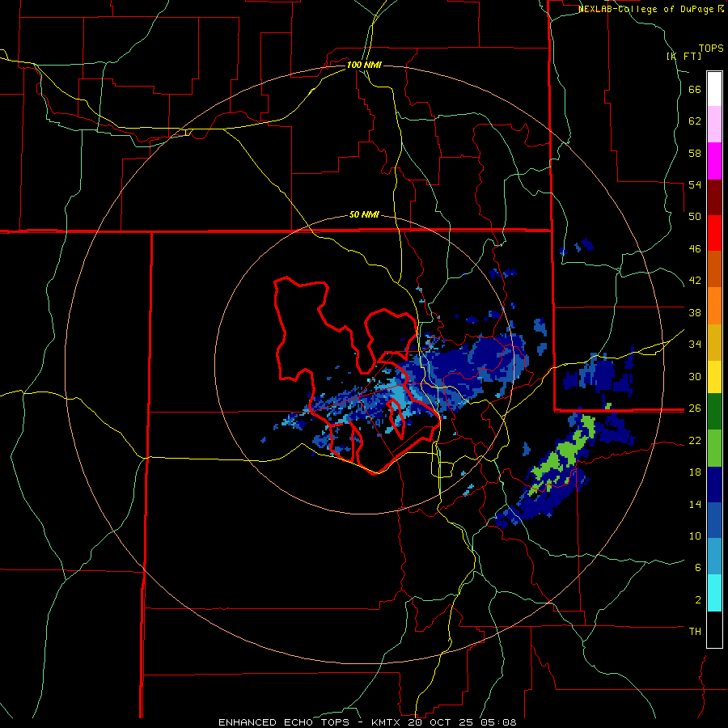Click the "ENHANCED ECHO TOPS" product title
This screenshot has width=728, height=728.
coord(284,722)
